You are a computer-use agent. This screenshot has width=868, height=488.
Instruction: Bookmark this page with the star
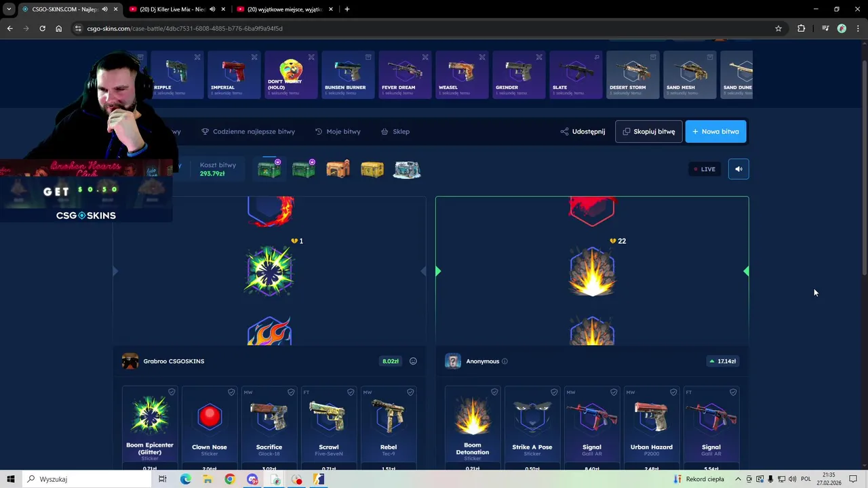778,28
